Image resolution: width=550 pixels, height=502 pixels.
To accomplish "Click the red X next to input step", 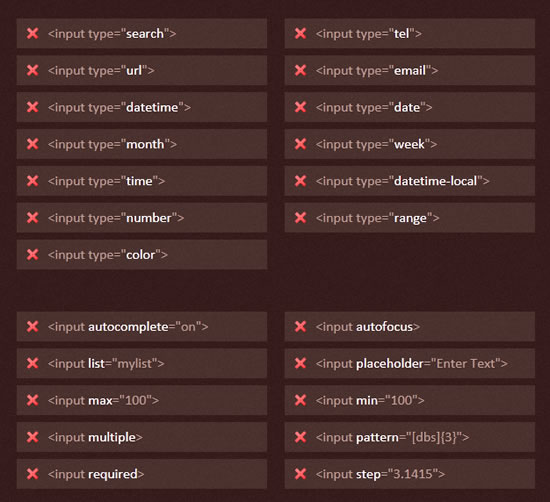I will 301,474.
